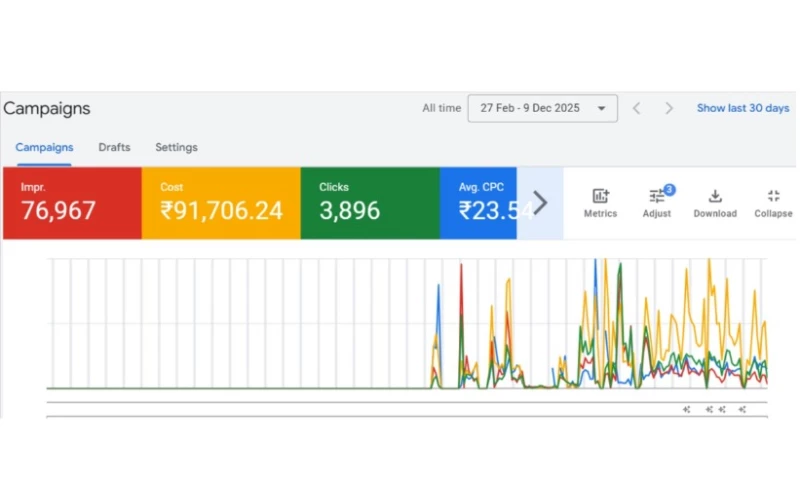Click the Adjust sliders icon
This screenshot has width=800, height=480.
[x=656, y=203]
